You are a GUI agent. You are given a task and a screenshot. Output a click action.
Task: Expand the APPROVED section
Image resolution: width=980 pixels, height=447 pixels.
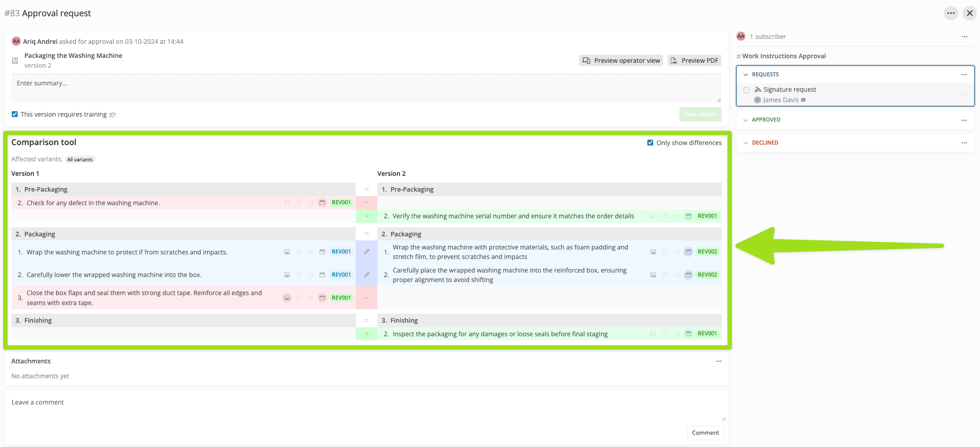[745, 120]
